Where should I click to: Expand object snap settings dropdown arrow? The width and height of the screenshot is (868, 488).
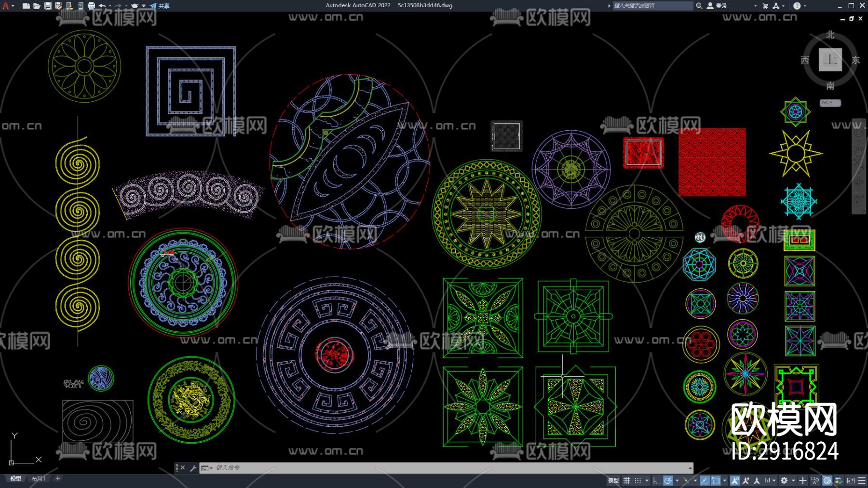[725, 480]
